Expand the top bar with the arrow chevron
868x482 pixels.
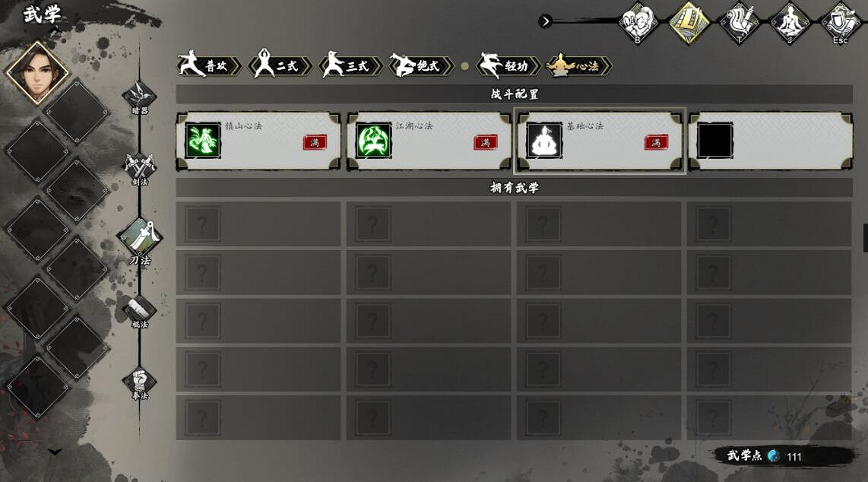pos(545,21)
